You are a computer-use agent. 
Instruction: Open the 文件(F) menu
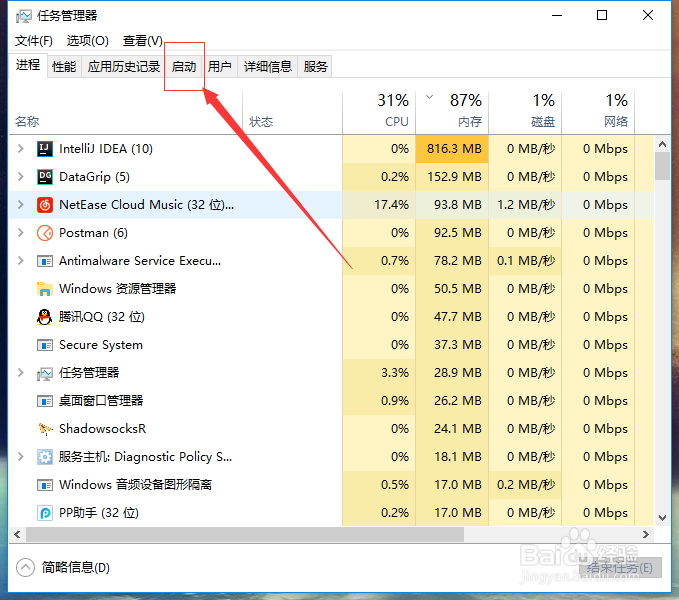point(34,41)
